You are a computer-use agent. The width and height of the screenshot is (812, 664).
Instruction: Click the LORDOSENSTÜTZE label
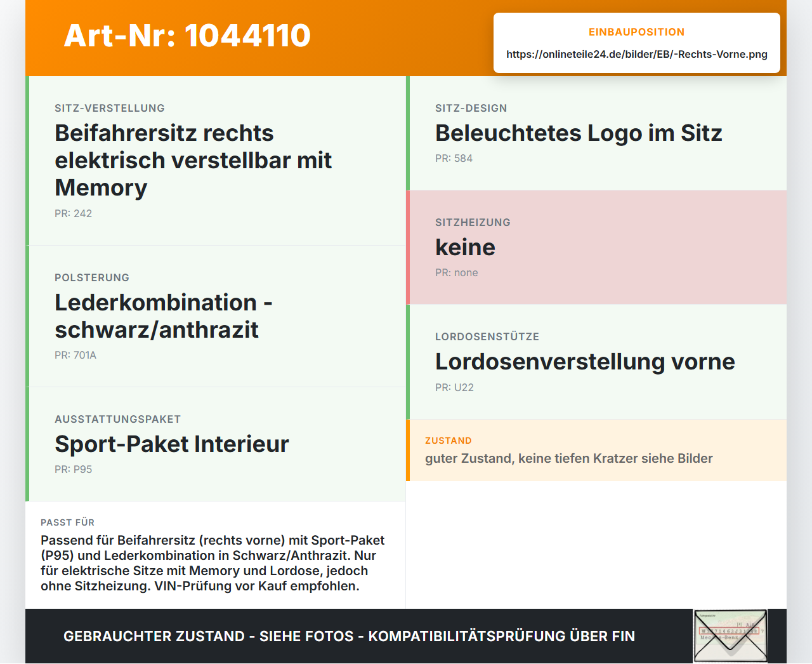coord(487,337)
